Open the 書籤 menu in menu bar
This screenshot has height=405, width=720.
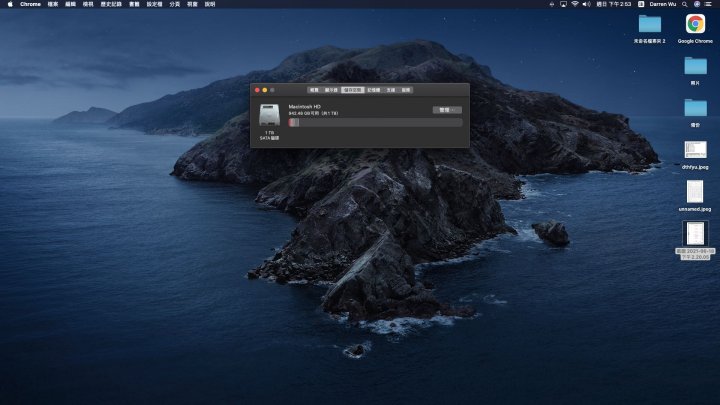[x=134, y=4]
